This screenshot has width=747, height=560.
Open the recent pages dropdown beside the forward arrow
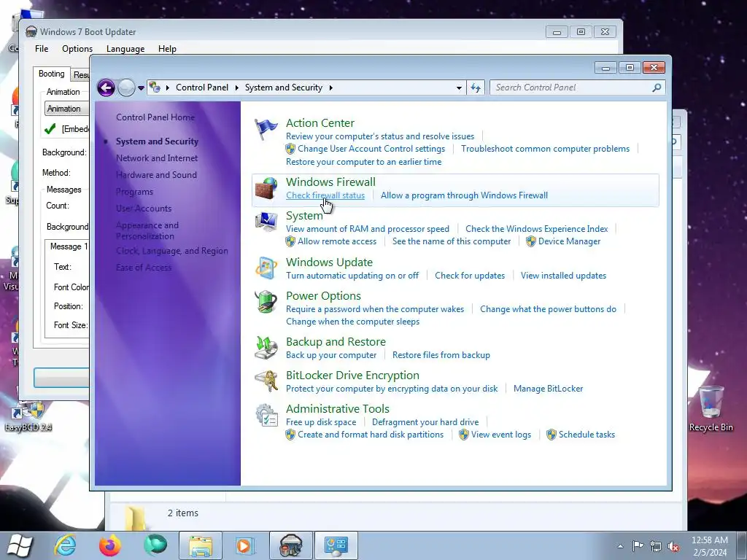pos(141,88)
